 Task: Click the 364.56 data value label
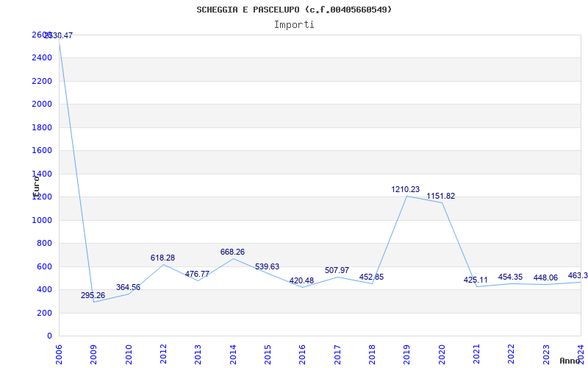click(x=128, y=288)
